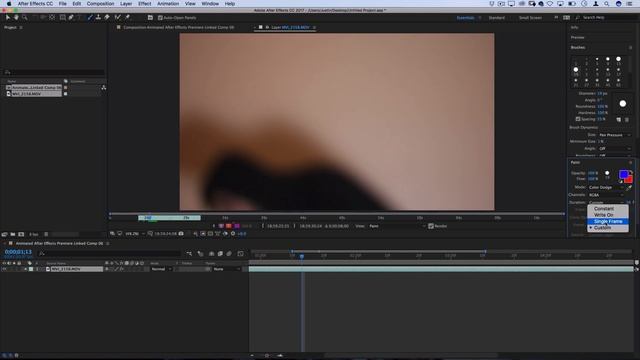
Task: Open Interpret Footage in Project panel
Action: click(4, 234)
